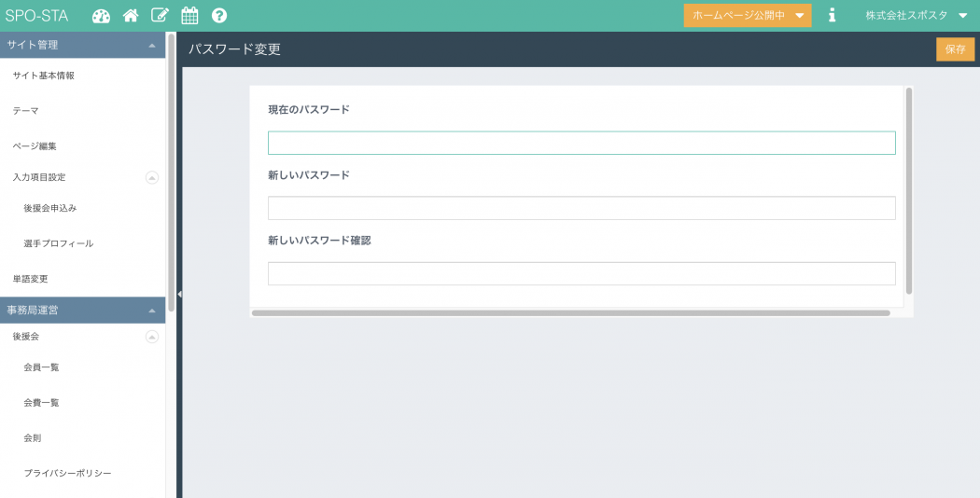Collapse the 事務局運営 section
The width and height of the screenshot is (980, 498).
tap(151, 310)
